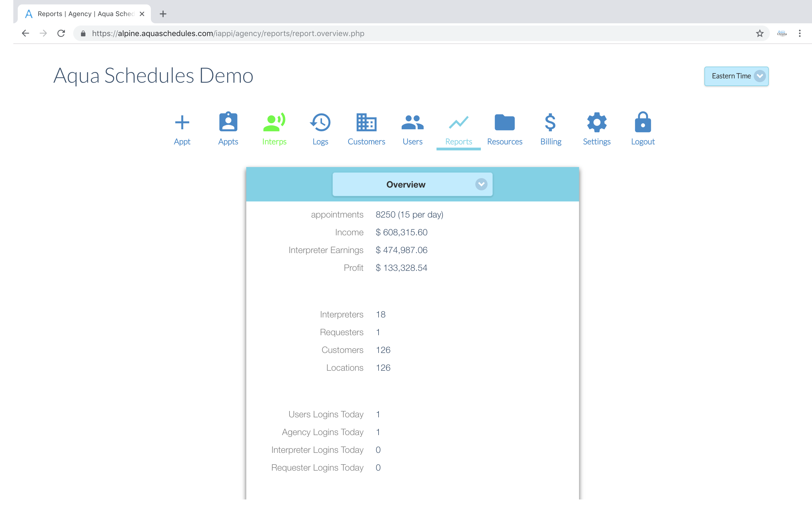This screenshot has height=515, width=812.
Task: Reload the page with the refresh icon
Action: (x=61, y=33)
